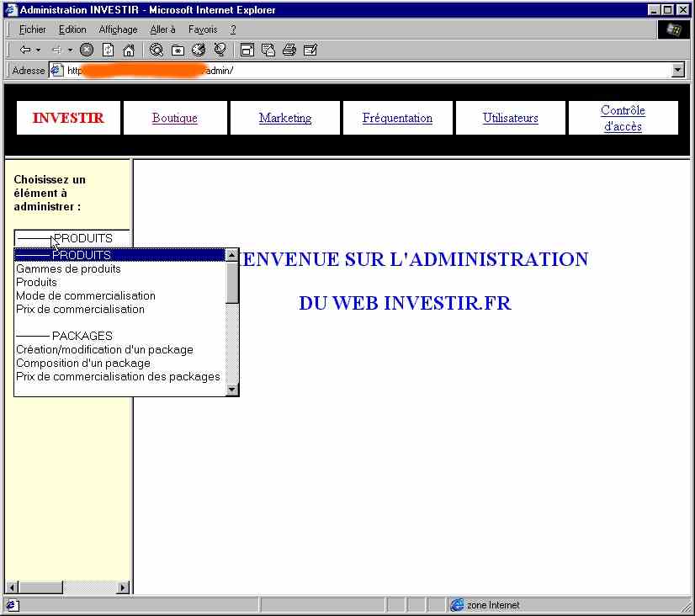Print the page with the printer icon
This screenshot has height=616, width=695.
point(289,50)
